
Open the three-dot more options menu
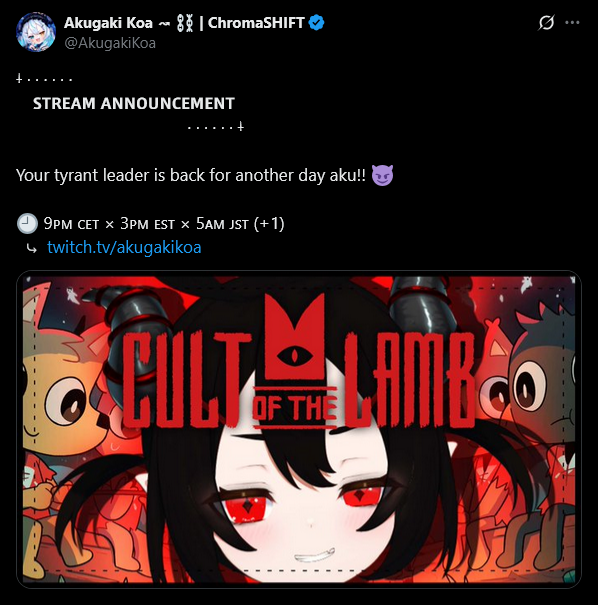click(572, 22)
